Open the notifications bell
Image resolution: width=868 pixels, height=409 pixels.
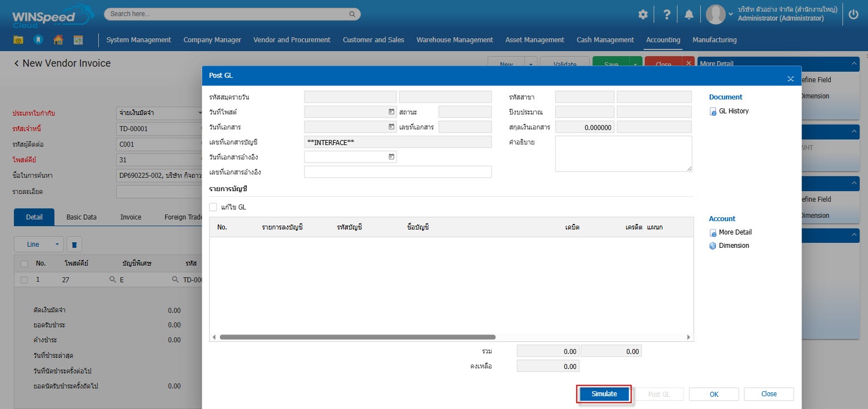tap(689, 14)
